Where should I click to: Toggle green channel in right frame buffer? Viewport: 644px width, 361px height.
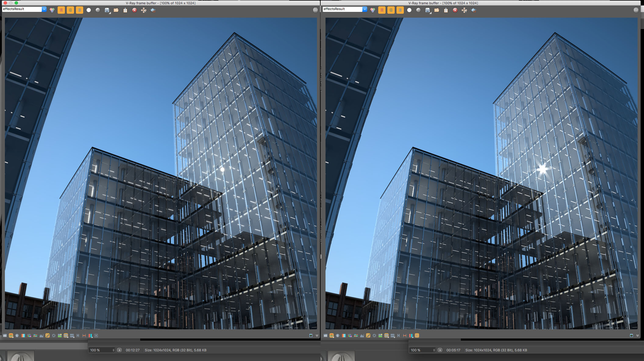[391, 10]
